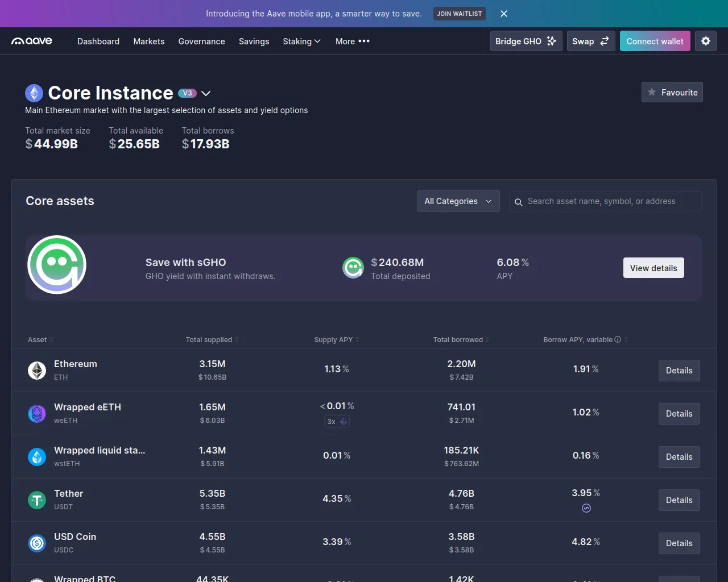
Task: Expand the Staking menu
Action: [301, 41]
